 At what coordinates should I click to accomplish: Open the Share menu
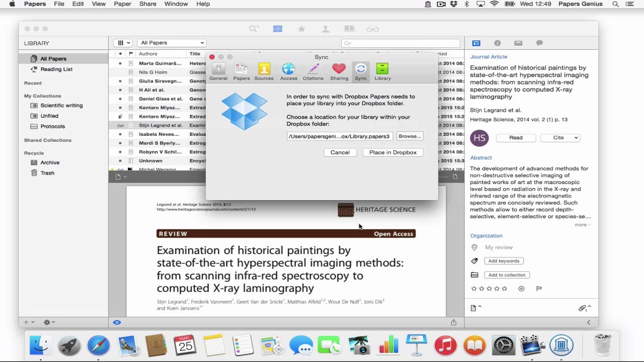tap(148, 4)
